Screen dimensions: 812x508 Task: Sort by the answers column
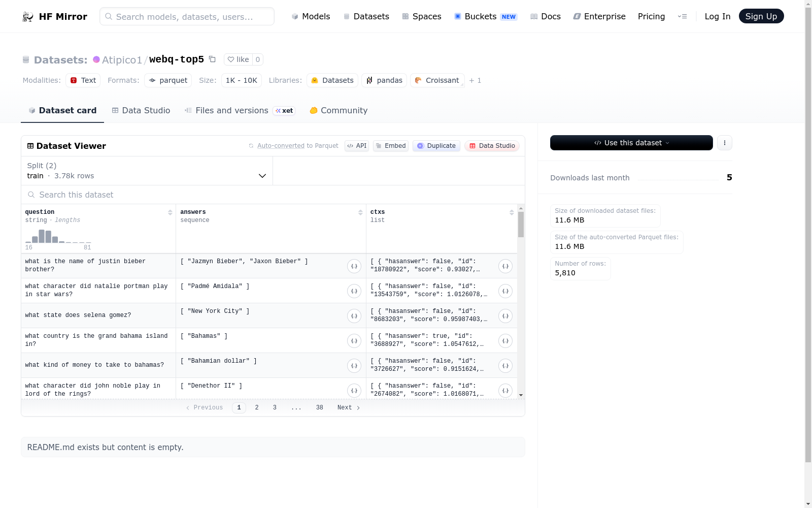(360, 212)
